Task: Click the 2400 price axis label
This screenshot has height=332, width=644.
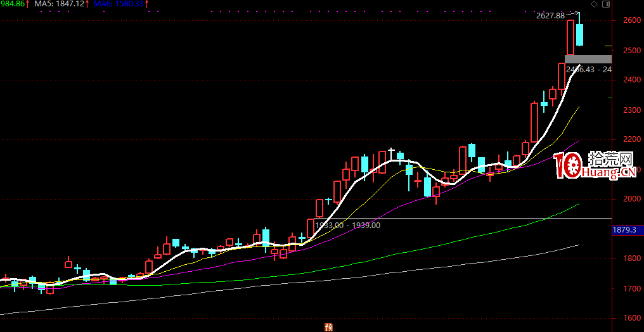Action: click(x=631, y=80)
